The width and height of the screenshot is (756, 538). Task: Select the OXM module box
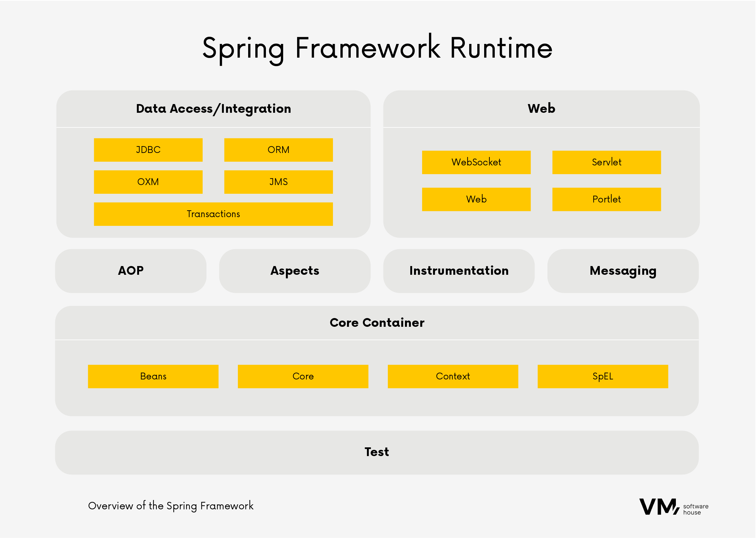[x=148, y=182]
